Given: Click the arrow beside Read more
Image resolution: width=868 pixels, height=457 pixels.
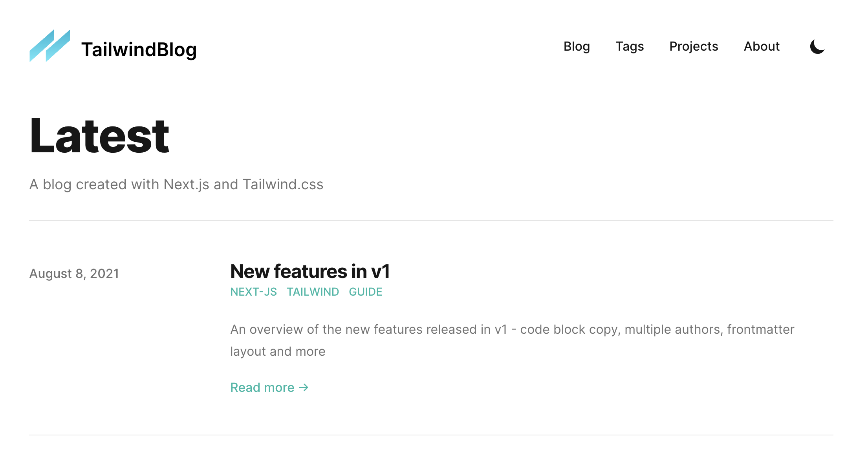Looking at the screenshot, I should pyautogui.click(x=304, y=388).
